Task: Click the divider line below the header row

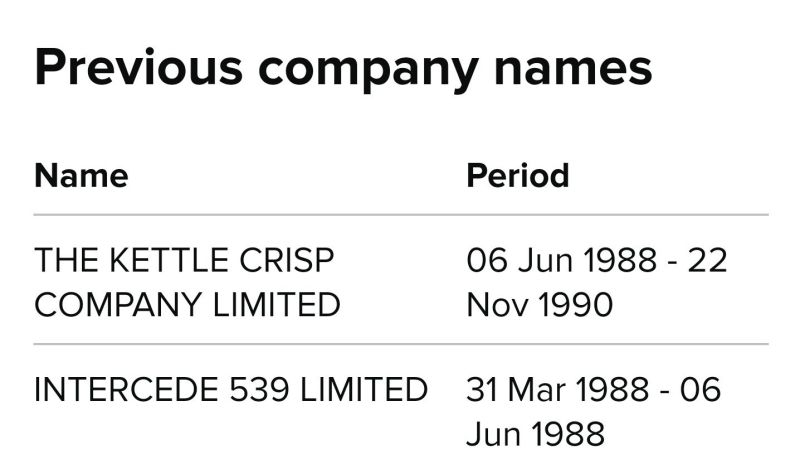Action: [x=401, y=215]
